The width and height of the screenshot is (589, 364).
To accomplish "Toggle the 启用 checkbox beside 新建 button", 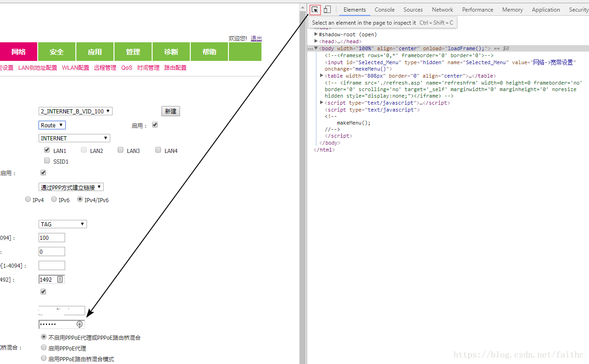I will point(155,125).
